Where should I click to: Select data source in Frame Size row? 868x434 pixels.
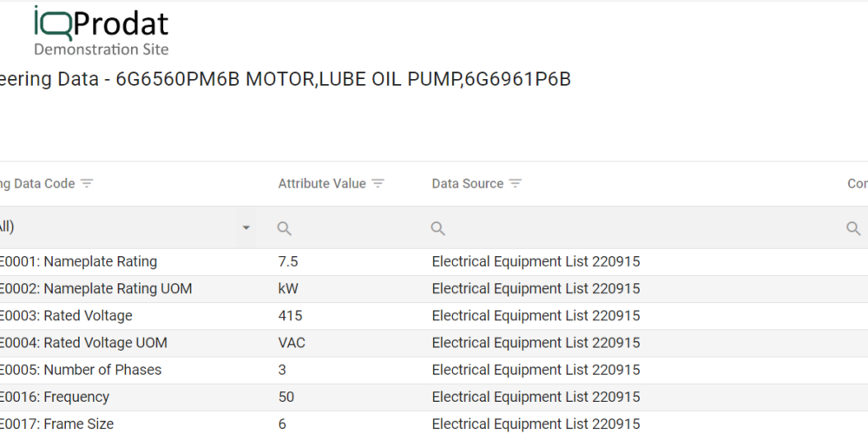536,424
